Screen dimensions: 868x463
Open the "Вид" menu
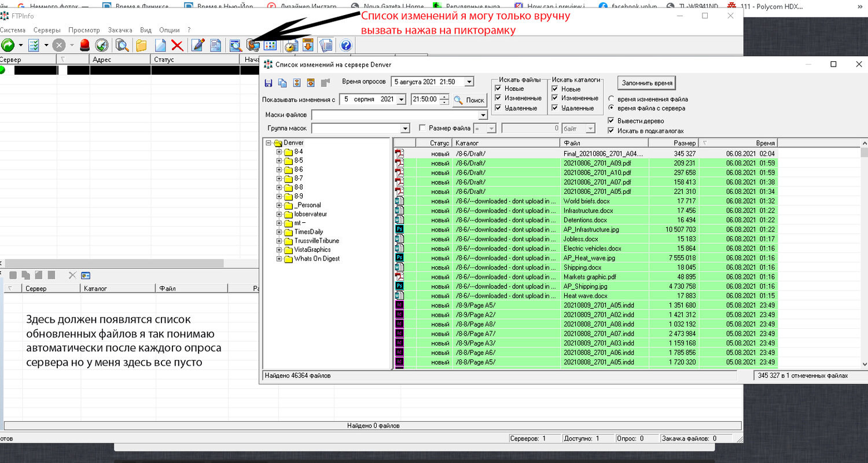point(146,30)
